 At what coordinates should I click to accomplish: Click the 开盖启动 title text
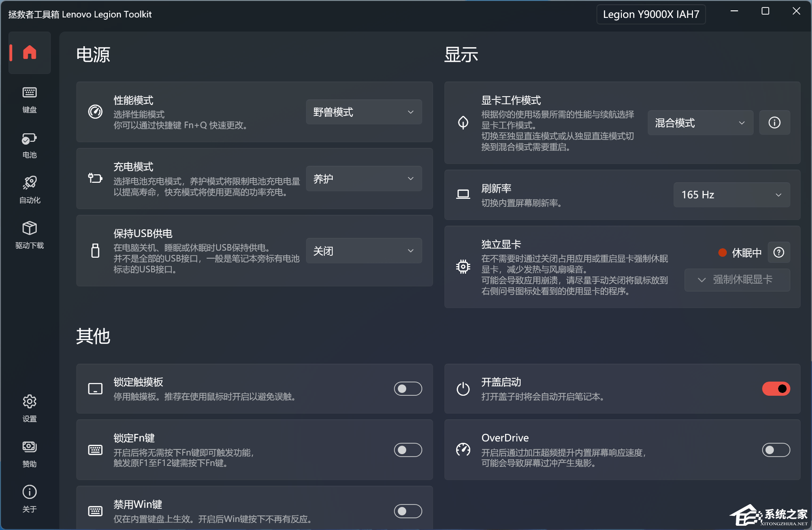point(501,382)
